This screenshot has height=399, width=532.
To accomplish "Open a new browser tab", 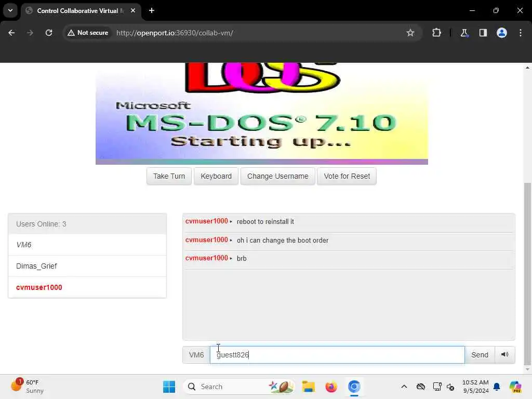I will click(152, 10).
